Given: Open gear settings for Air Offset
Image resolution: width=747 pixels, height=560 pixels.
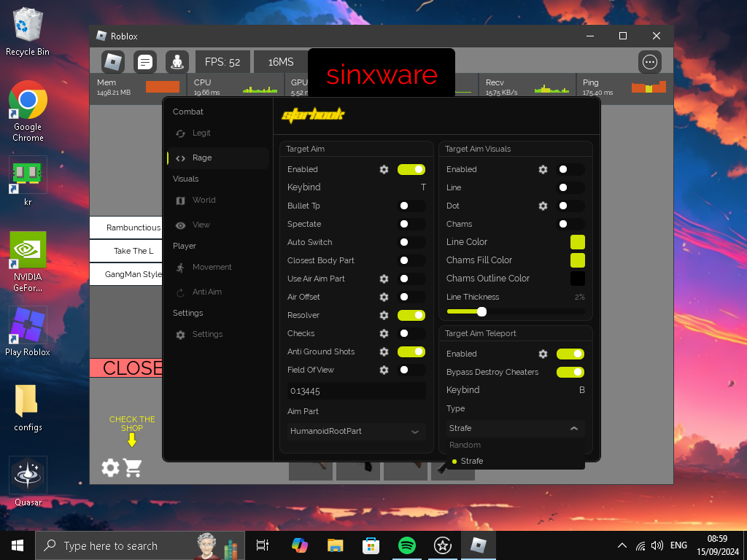Looking at the screenshot, I should point(384,297).
